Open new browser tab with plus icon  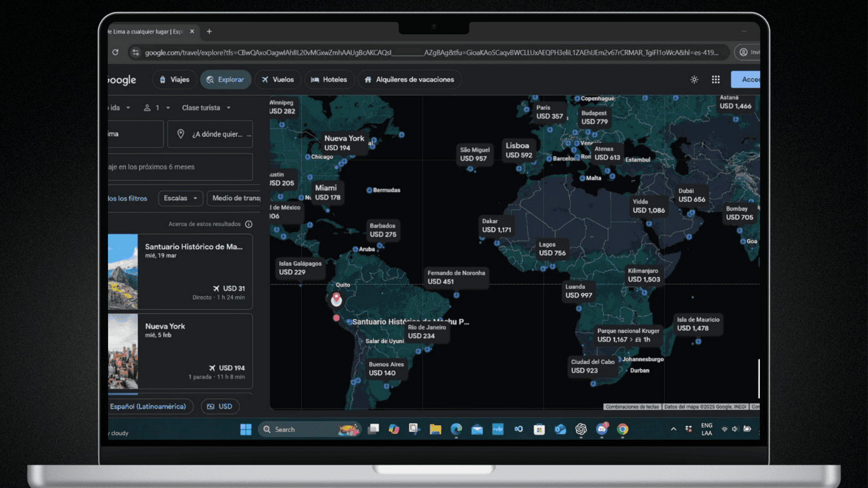click(209, 31)
